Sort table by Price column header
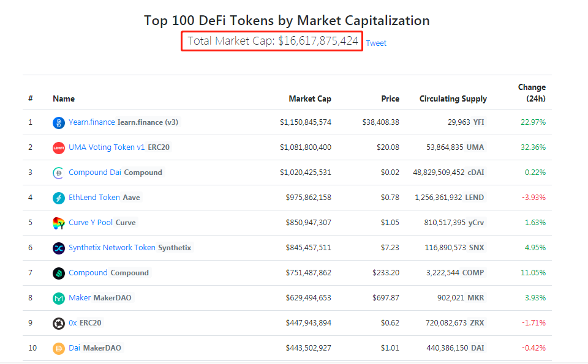 pyautogui.click(x=390, y=98)
